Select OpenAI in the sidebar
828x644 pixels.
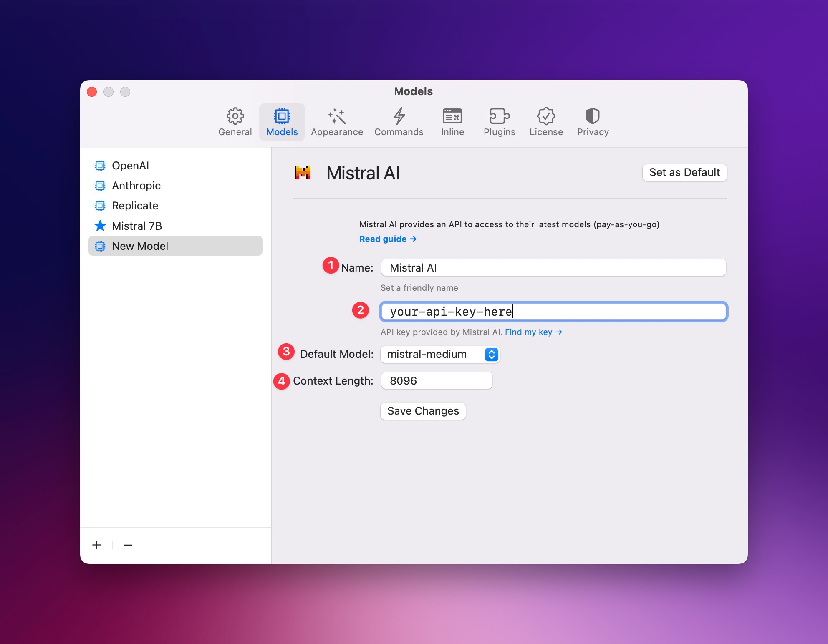coord(130,166)
